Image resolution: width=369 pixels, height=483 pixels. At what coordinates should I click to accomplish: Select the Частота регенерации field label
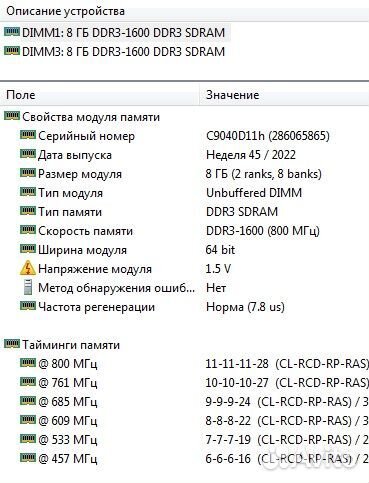coord(96,307)
